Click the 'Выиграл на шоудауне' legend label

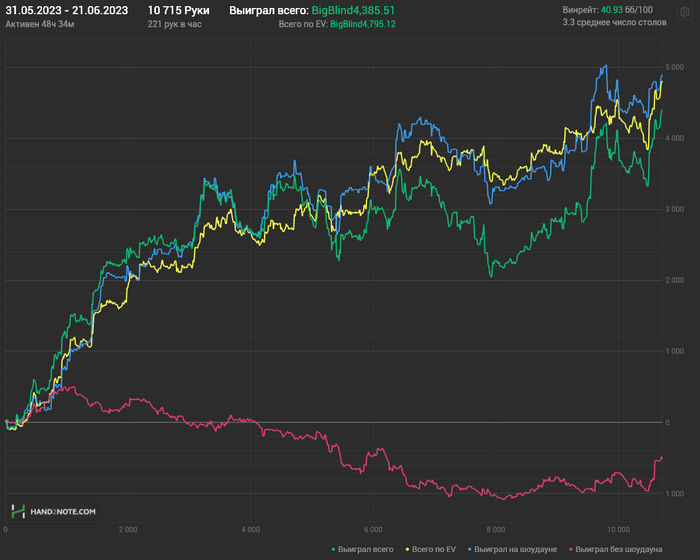[516, 549]
